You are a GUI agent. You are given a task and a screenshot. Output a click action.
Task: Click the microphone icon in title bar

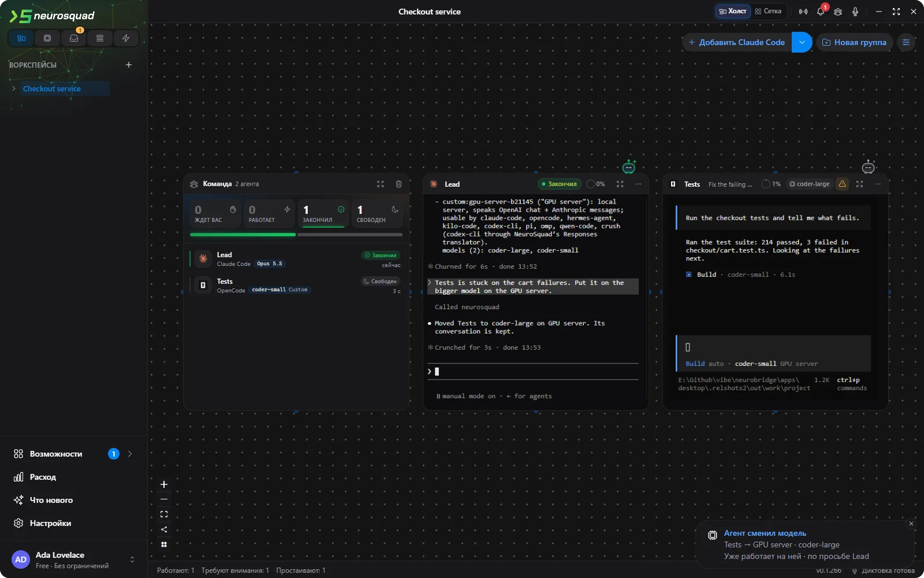(855, 12)
